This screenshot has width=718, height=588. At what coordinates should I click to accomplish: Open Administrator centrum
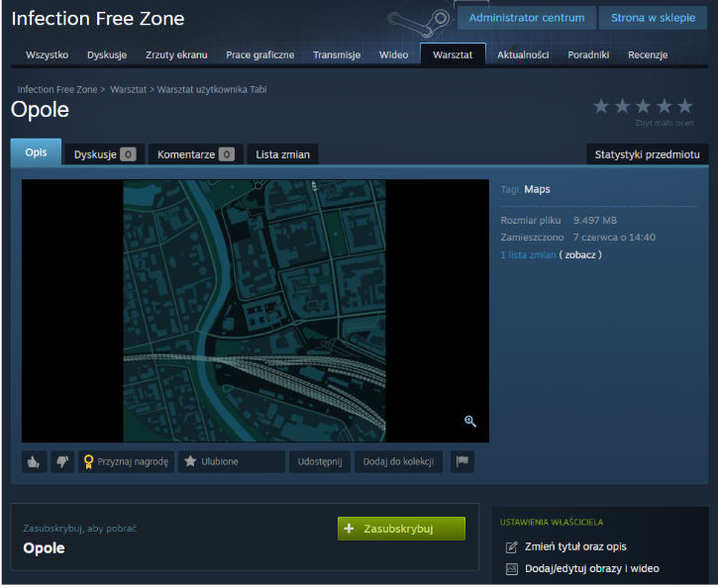click(x=527, y=18)
